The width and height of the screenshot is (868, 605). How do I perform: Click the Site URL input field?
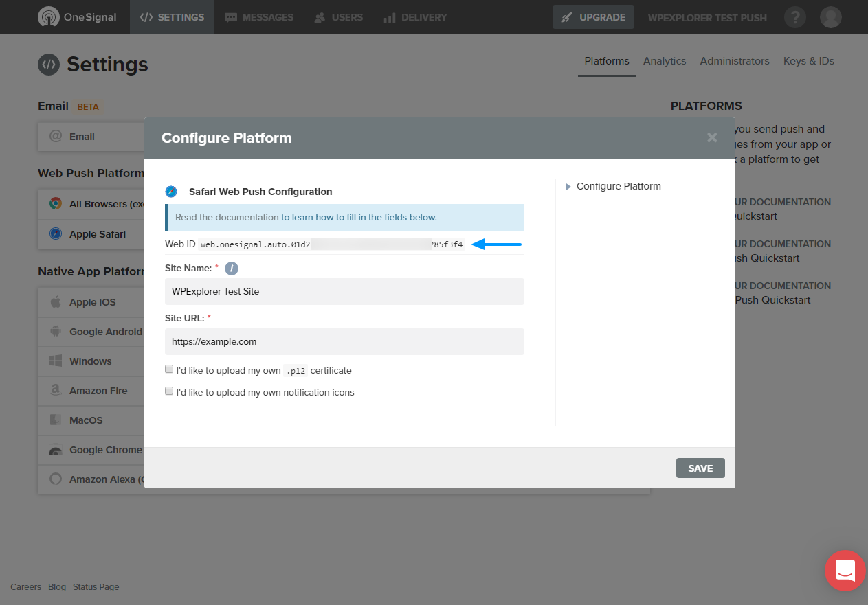(x=344, y=341)
